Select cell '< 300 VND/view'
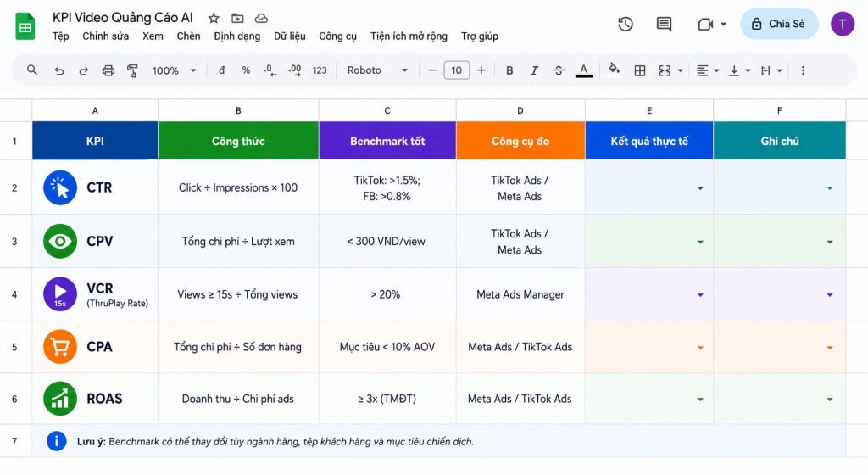Screen dimensions: 868x475 pos(387,242)
